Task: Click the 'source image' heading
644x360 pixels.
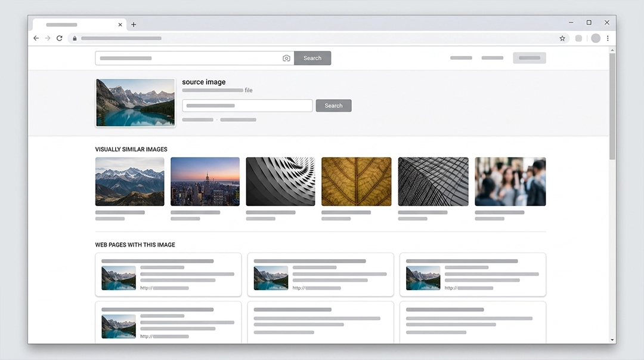Action: coord(204,82)
